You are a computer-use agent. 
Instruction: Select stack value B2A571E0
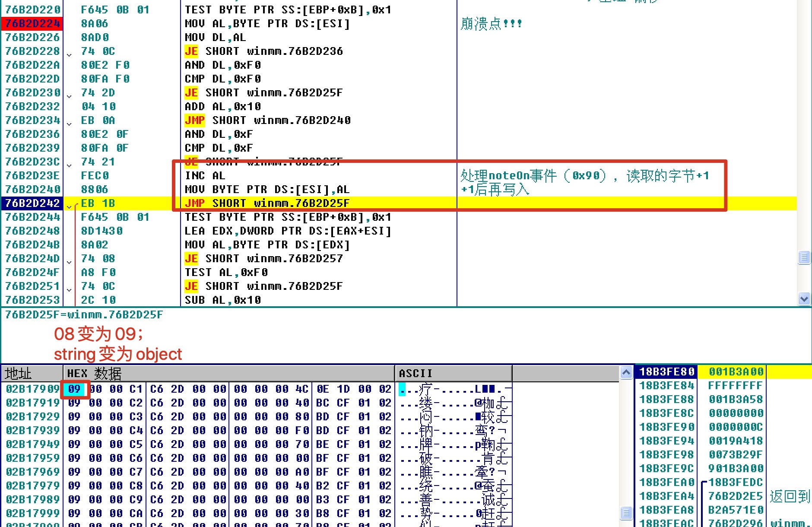(736, 510)
